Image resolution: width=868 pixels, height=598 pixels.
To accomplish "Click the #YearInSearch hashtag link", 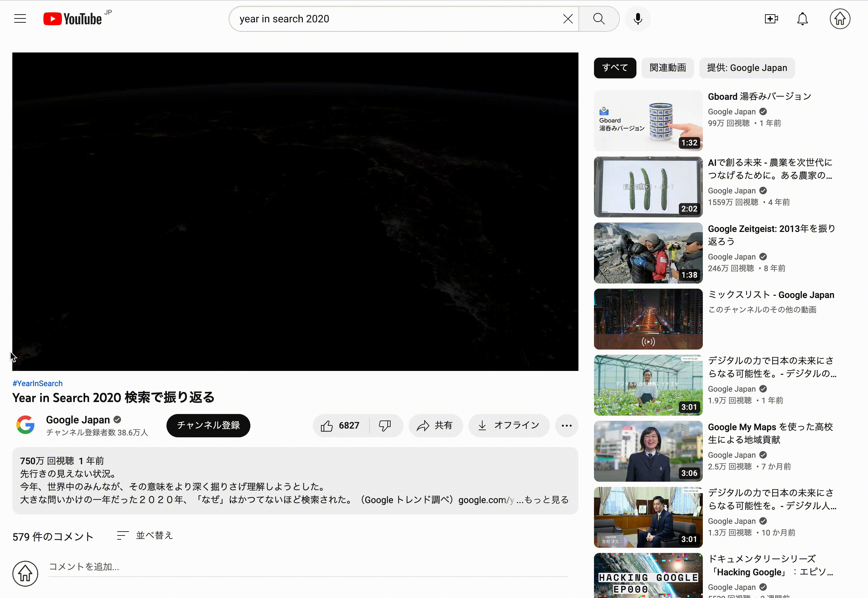I will coord(38,383).
